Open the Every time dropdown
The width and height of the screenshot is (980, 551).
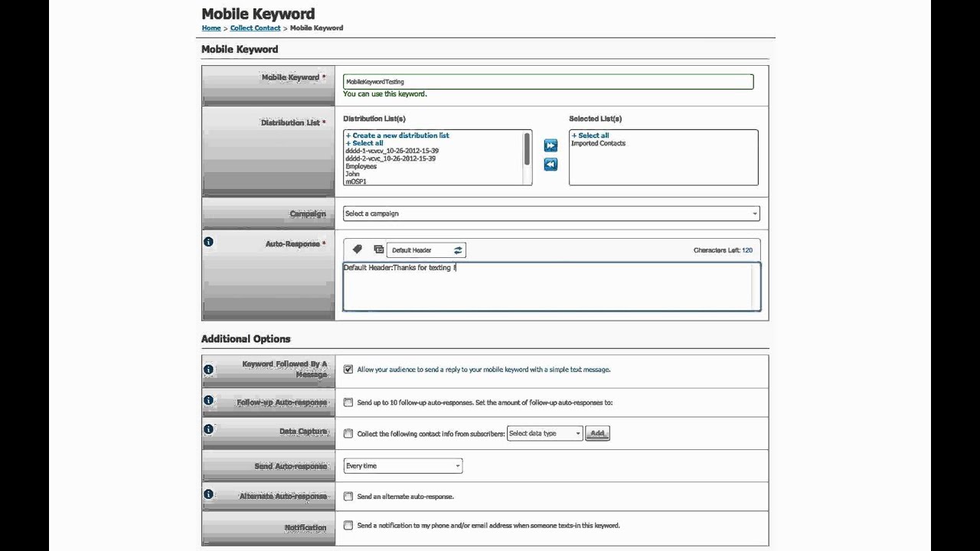(x=403, y=466)
